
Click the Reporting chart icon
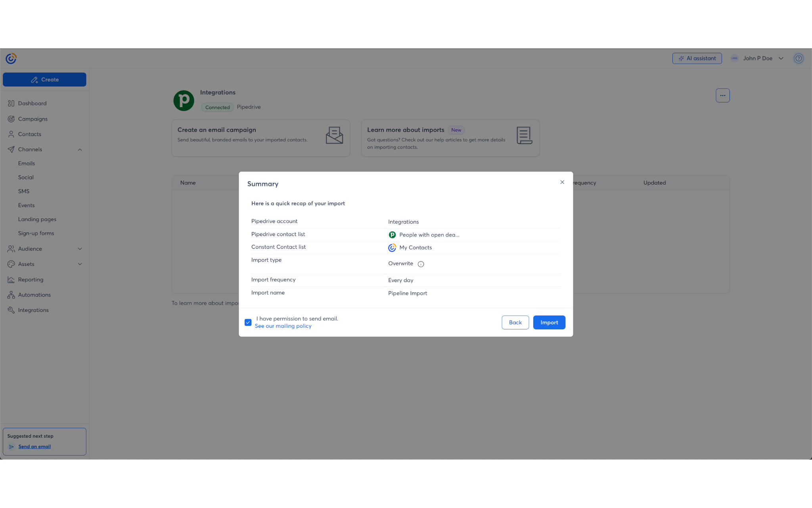[11, 279]
